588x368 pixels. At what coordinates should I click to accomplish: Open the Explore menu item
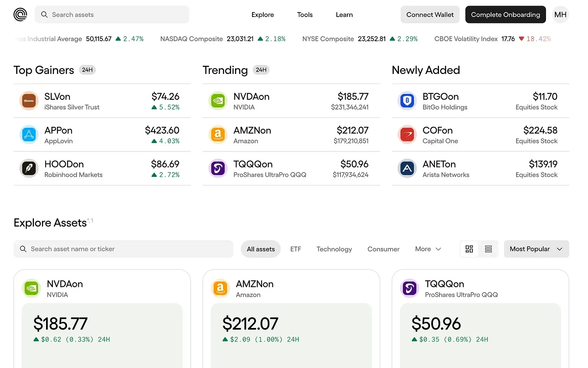tap(262, 15)
